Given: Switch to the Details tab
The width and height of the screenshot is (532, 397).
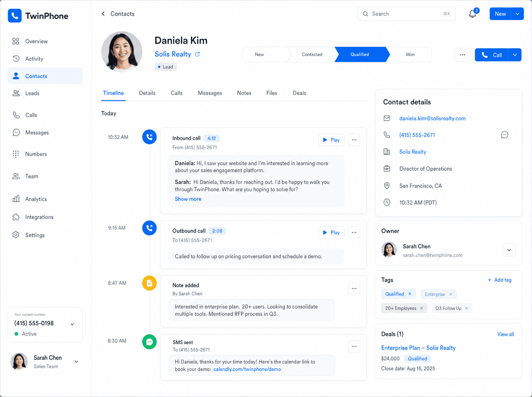Looking at the screenshot, I should point(147,93).
